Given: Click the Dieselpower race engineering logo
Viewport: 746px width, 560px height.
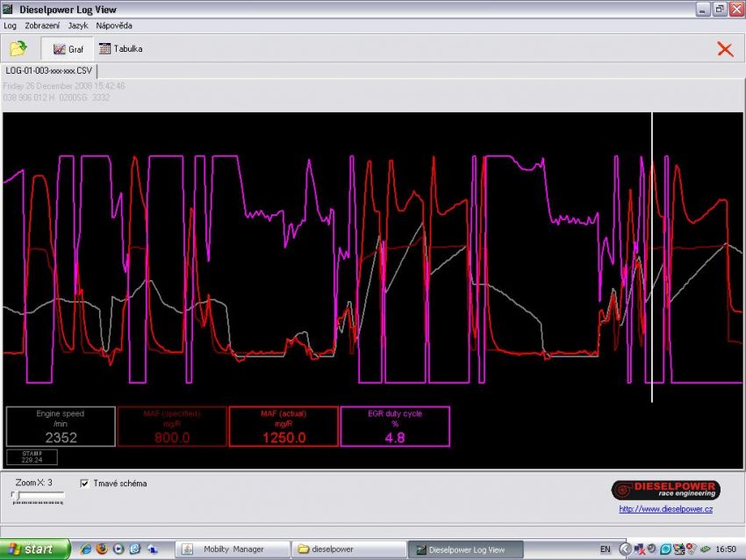Looking at the screenshot, I should point(665,490).
